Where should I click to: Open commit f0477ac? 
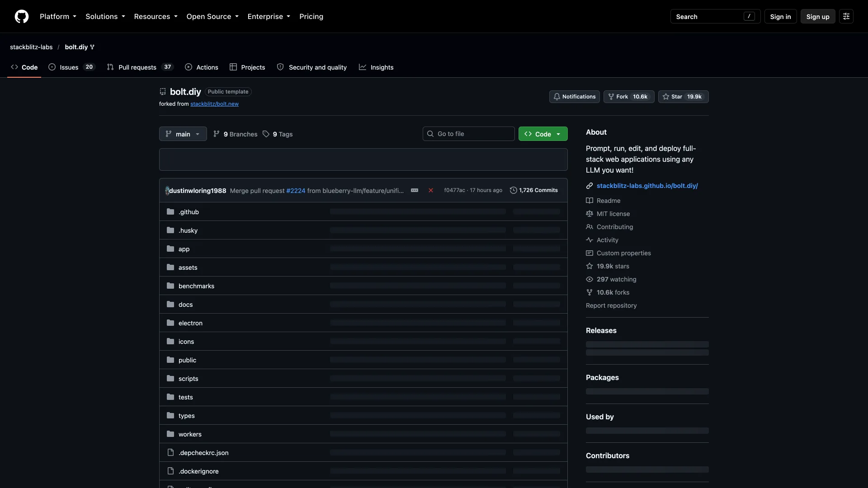pyautogui.click(x=454, y=190)
